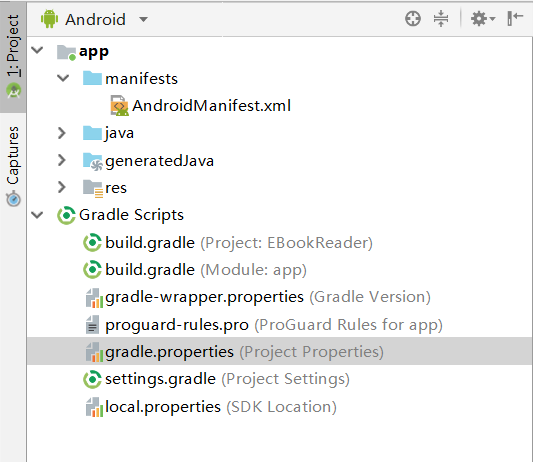Open the gear settings menu

click(483, 19)
